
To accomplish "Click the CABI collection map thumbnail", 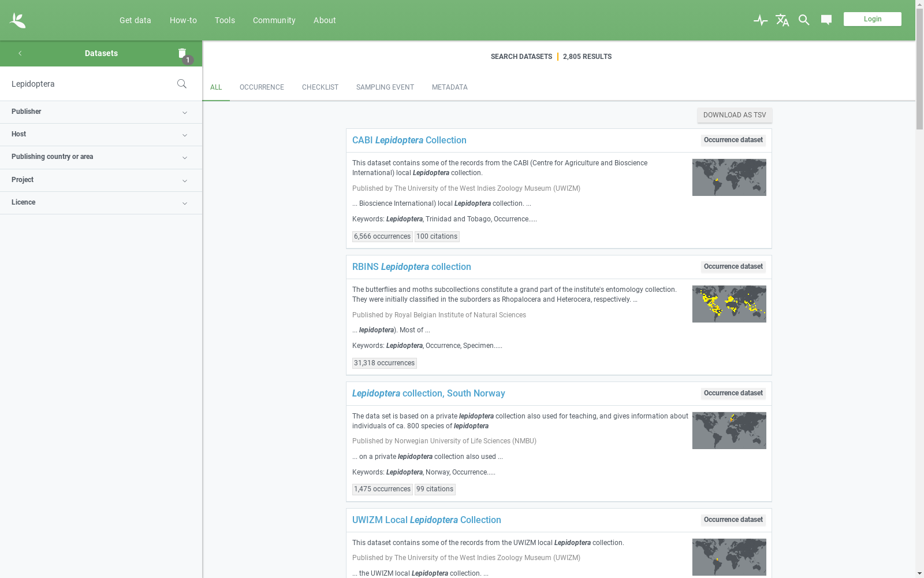I will click(x=729, y=177).
